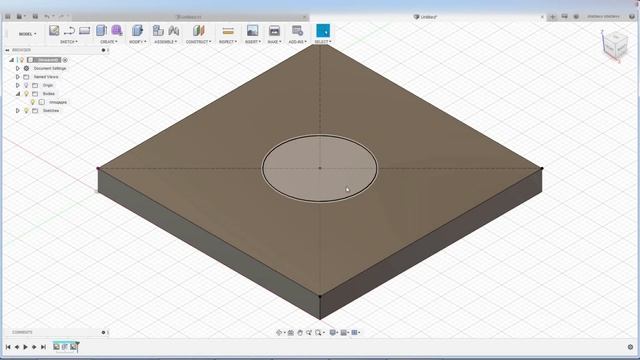Open the Assemble menu

[x=166, y=42]
